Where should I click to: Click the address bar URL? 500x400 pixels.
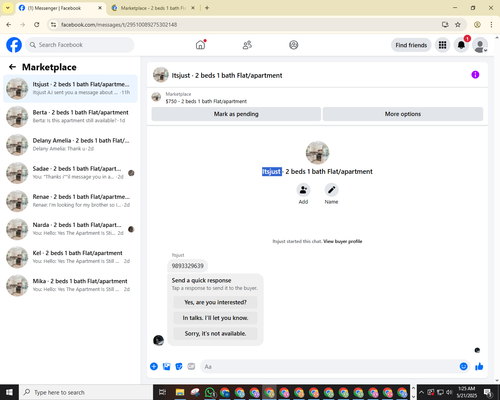(119, 25)
